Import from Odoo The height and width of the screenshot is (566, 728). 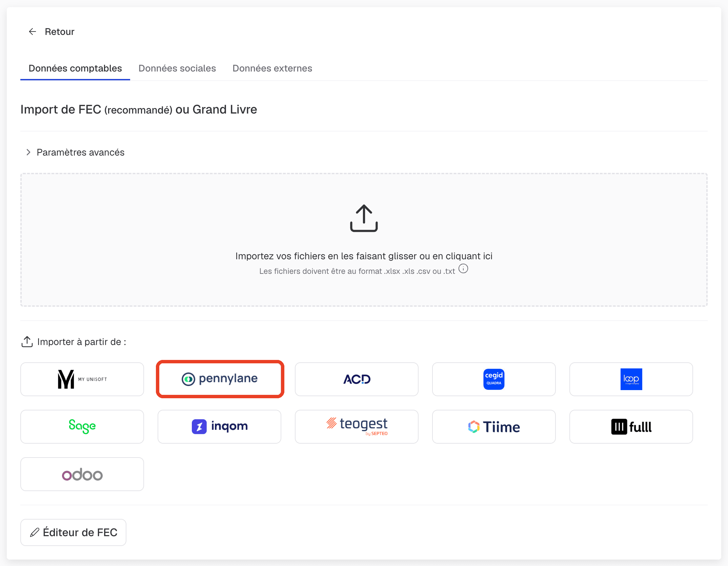82,474
